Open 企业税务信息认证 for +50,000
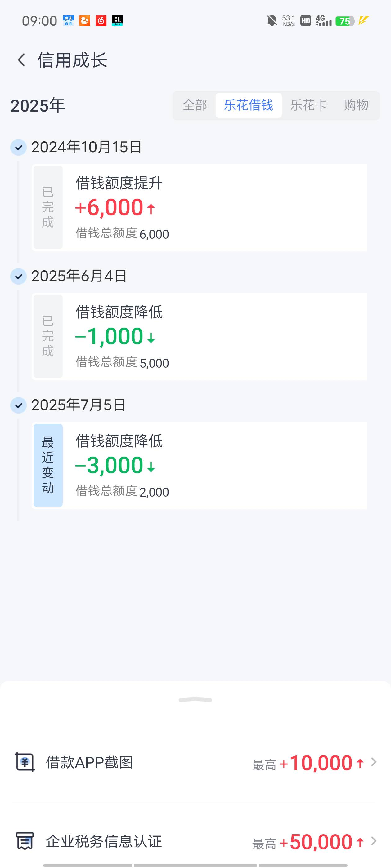This screenshot has width=391, height=868. tap(195, 841)
